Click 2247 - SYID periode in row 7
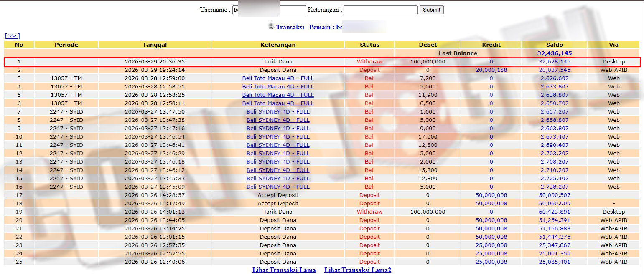This screenshot has width=644, height=275. [66, 111]
